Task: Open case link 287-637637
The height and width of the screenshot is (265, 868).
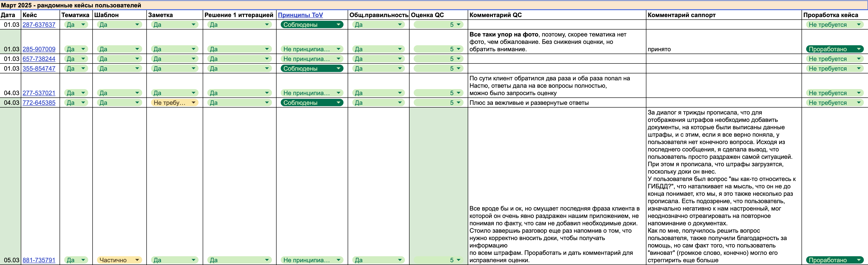Action: coord(39,24)
